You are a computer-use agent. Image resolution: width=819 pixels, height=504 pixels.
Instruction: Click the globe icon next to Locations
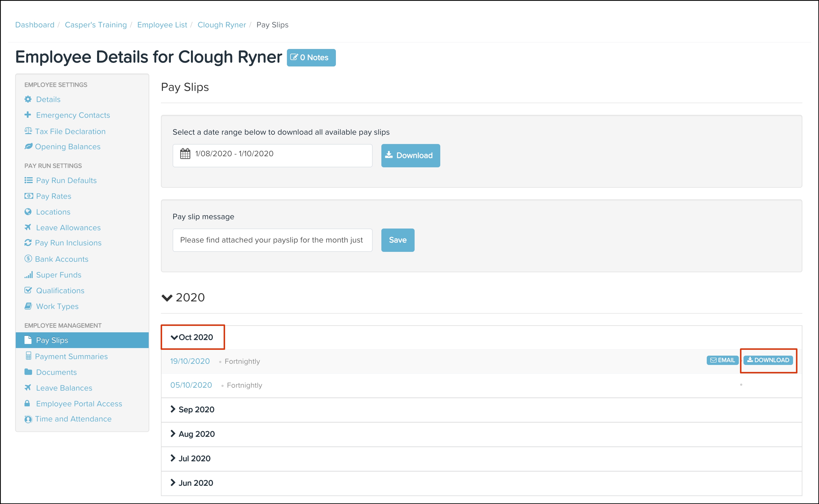click(28, 212)
